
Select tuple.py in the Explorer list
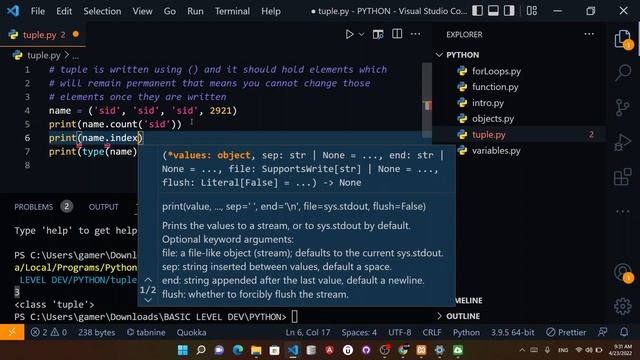[489, 135]
